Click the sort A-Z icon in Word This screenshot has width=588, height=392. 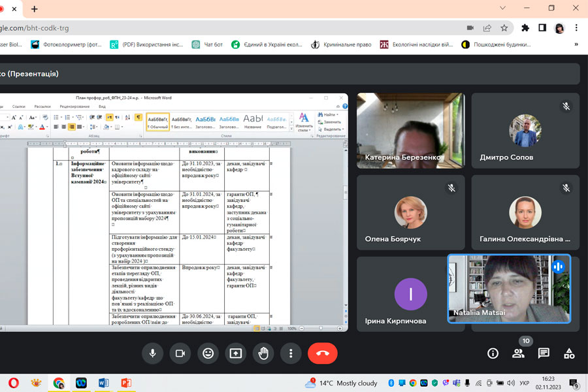(x=127, y=118)
